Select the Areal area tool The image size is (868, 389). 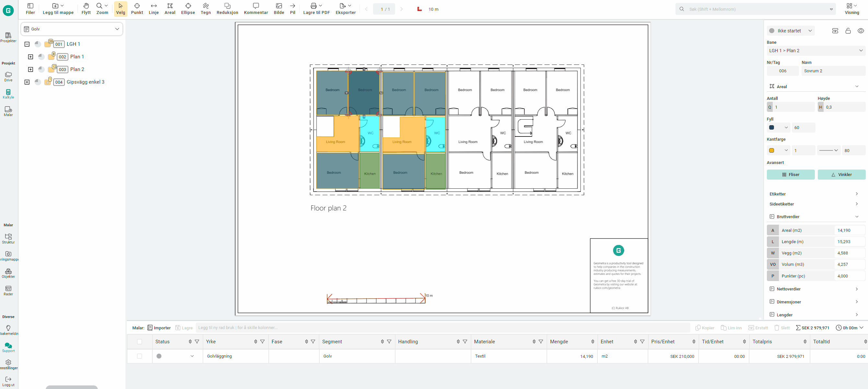pyautogui.click(x=170, y=9)
